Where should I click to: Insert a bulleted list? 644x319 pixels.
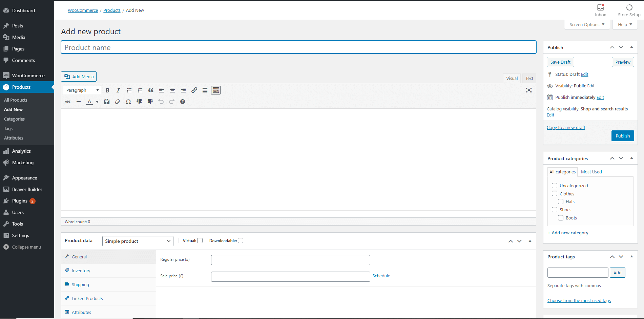pyautogui.click(x=129, y=90)
